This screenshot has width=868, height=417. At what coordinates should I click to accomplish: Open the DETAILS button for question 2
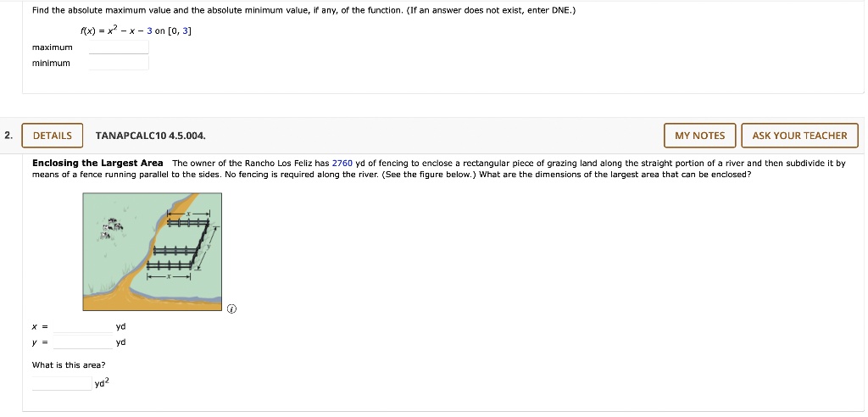coord(53,136)
